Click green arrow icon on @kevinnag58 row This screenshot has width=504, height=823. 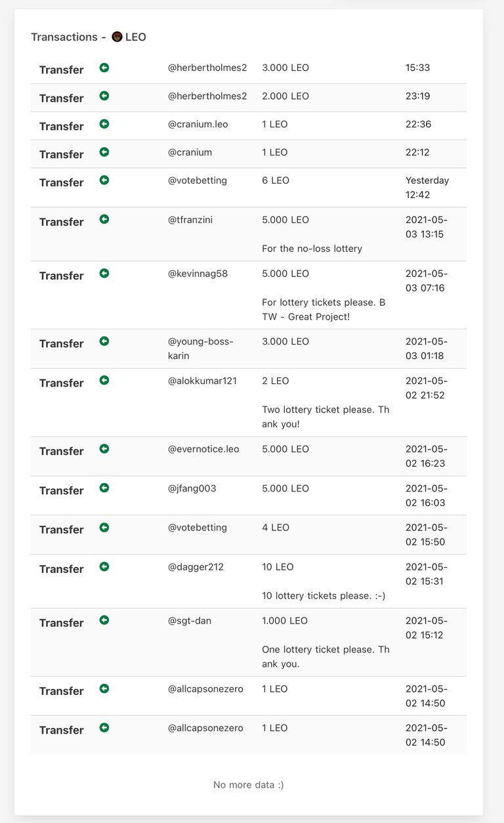point(104,274)
